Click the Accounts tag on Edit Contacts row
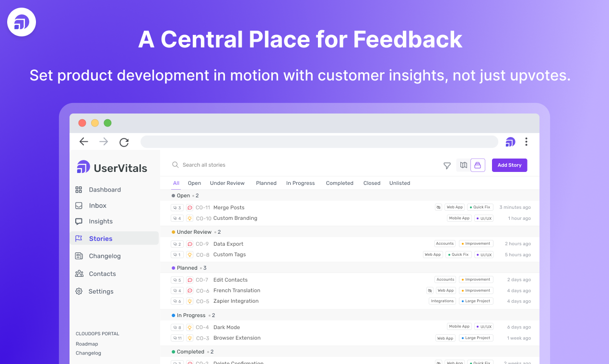Screen dimensions: 609x364 click(x=445, y=280)
